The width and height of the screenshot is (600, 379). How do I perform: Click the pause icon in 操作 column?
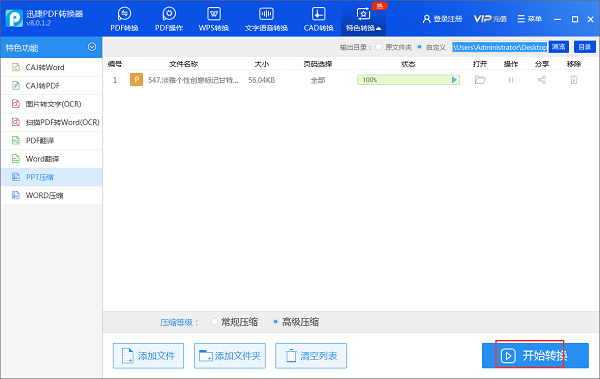510,80
